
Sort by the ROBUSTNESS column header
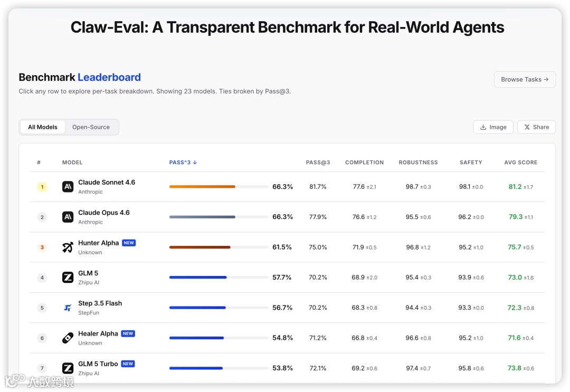pos(418,162)
